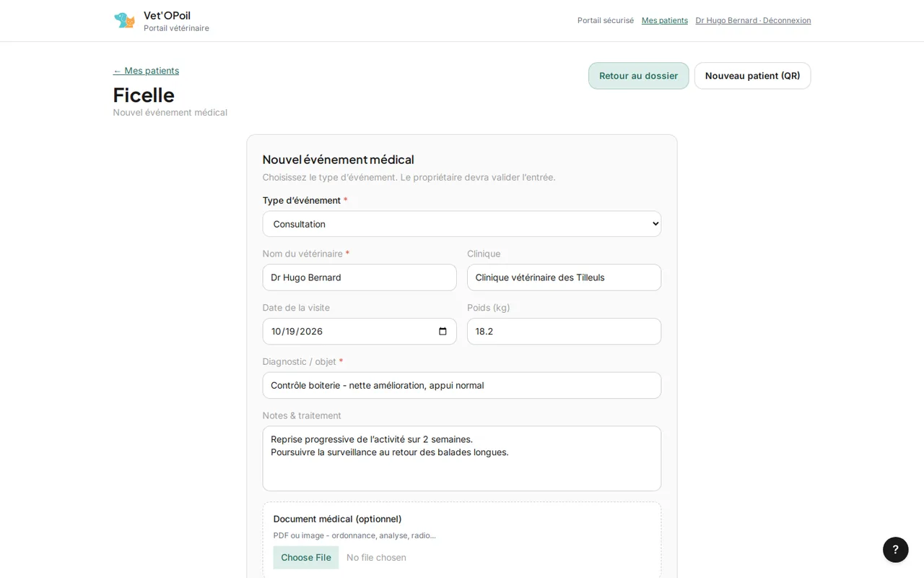Open the Mes patients navigation link
The image size is (924, 578).
tap(664, 20)
